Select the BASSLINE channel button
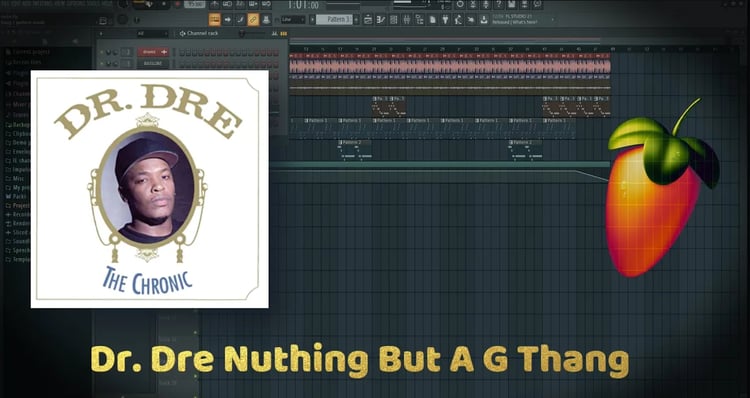 click(153, 63)
